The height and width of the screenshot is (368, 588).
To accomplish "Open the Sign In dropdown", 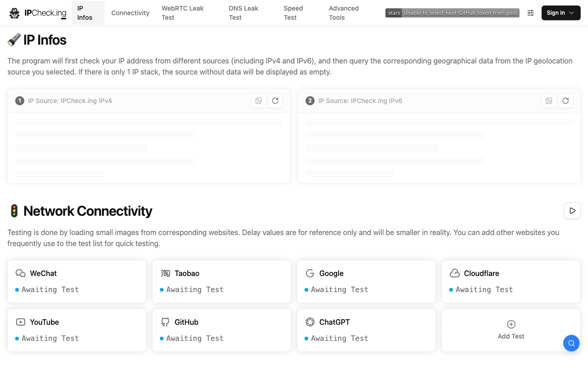I will [x=561, y=13].
